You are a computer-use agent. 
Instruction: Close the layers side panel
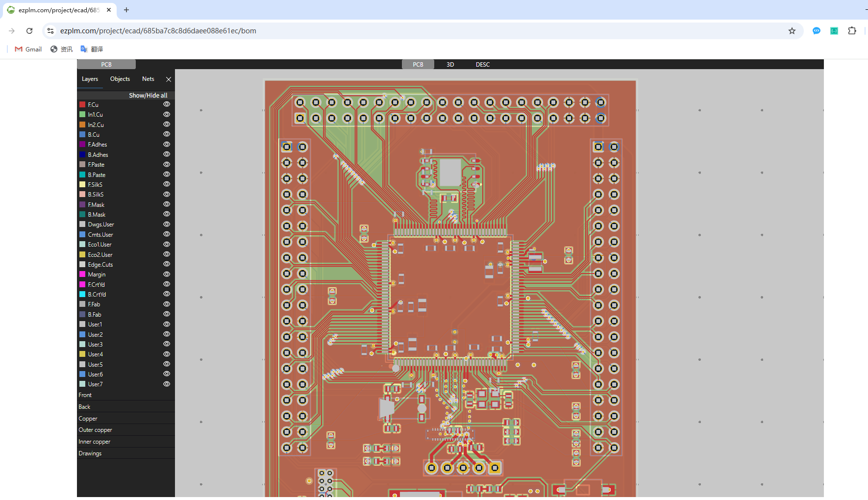(x=169, y=79)
